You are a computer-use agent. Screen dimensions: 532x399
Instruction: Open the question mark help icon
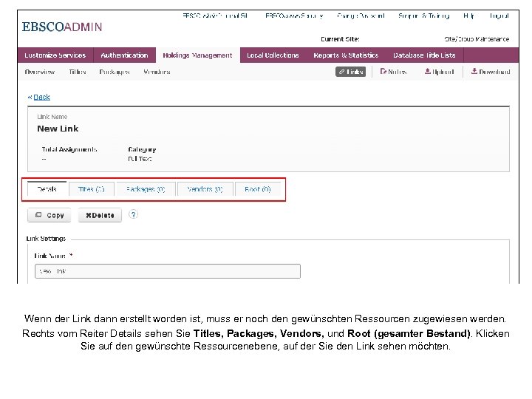click(x=133, y=214)
